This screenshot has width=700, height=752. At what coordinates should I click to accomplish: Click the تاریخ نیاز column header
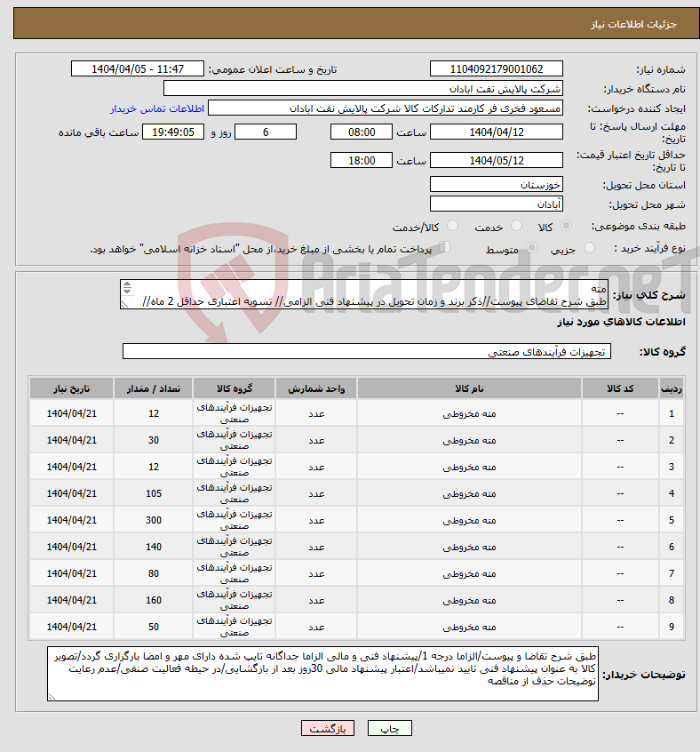tap(71, 388)
